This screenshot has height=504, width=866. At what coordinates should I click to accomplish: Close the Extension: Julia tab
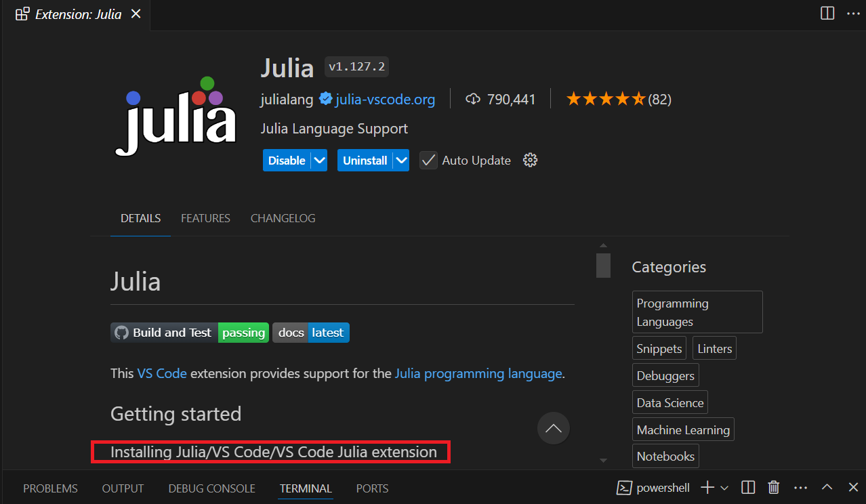136,14
